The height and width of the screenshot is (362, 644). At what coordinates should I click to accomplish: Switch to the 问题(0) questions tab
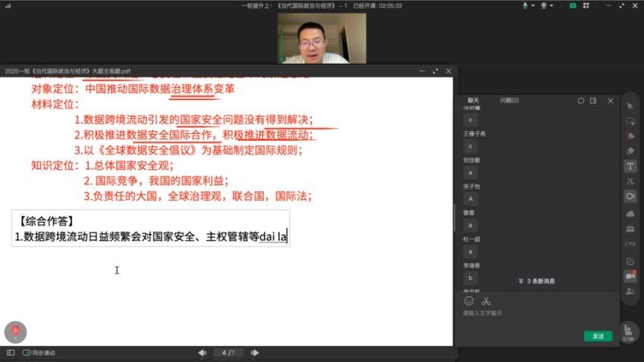[x=509, y=101]
